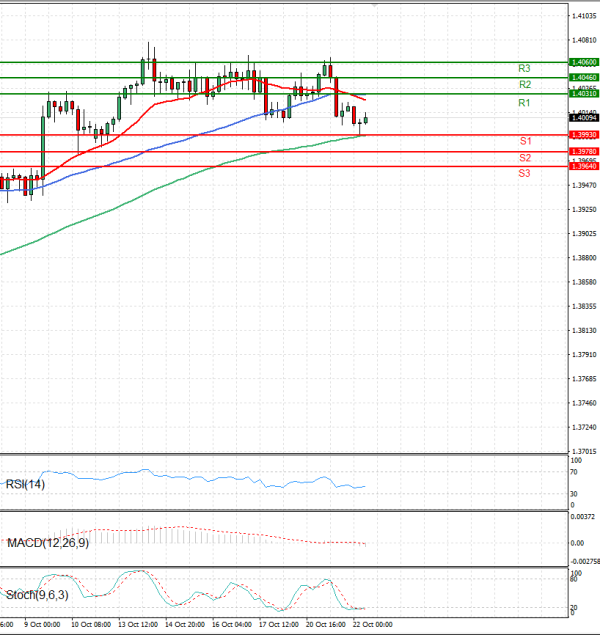This screenshot has width=600, height=635.
Task: Click the Stoch(9,6,3) indicator label
Action: click(x=37, y=597)
